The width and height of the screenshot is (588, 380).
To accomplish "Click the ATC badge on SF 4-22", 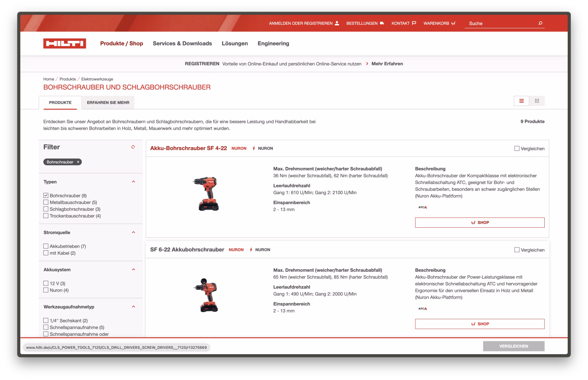I will (422, 207).
